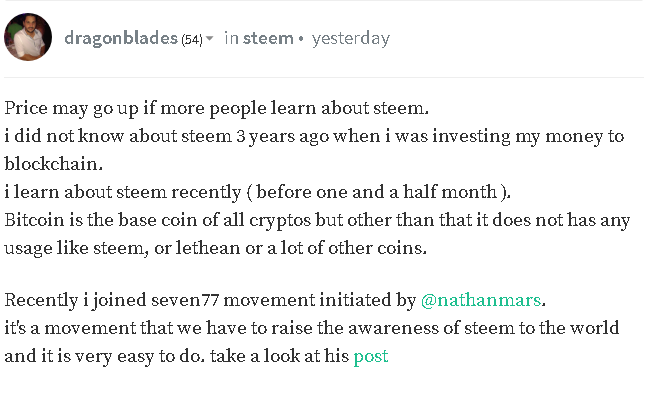Click the 'i learn about steem recently' line
Image resolution: width=646 pixels, height=397 pixels.
click(x=257, y=192)
